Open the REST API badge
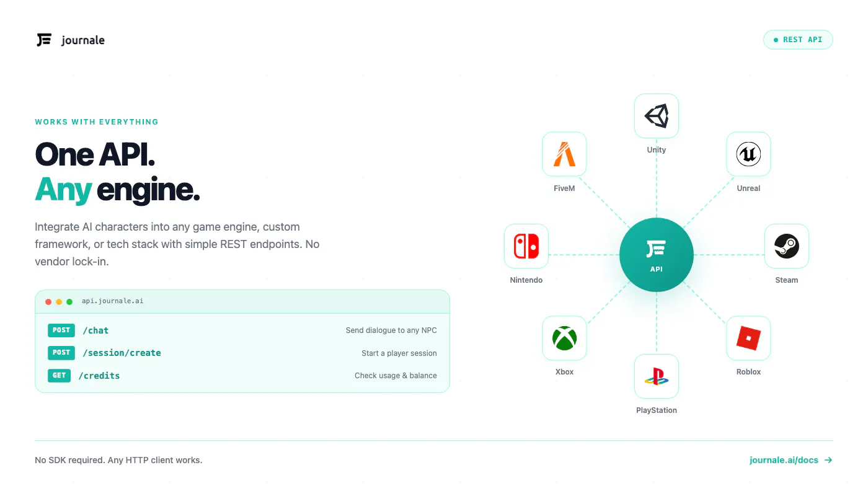 [x=798, y=40]
